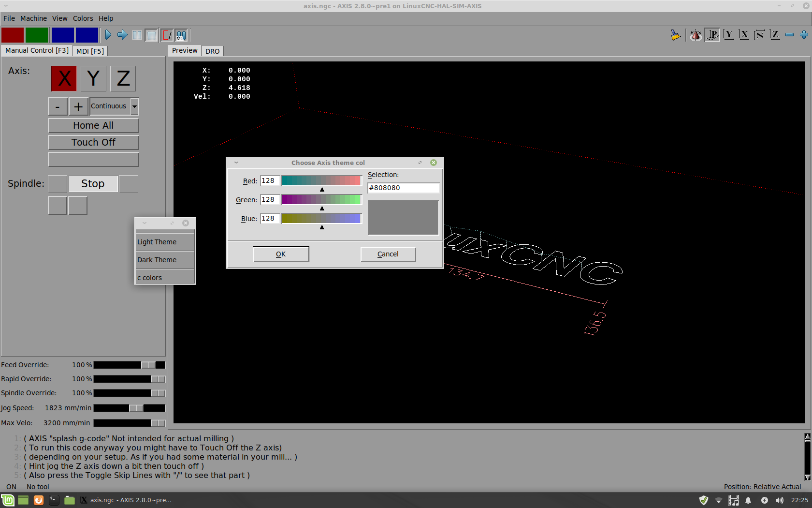This screenshot has width=812, height=508.
Task: Click the jog plus button
Action: (78, 106)
